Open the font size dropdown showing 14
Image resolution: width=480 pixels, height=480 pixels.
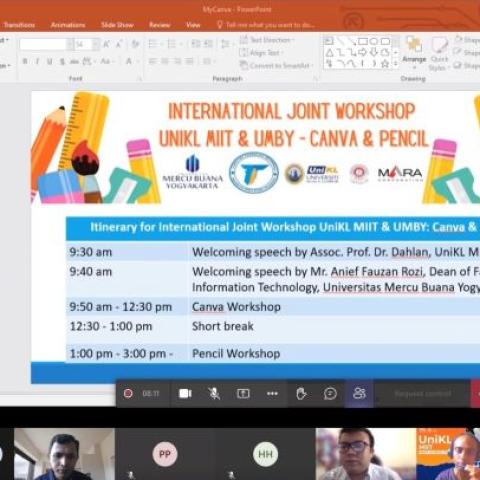96,44
